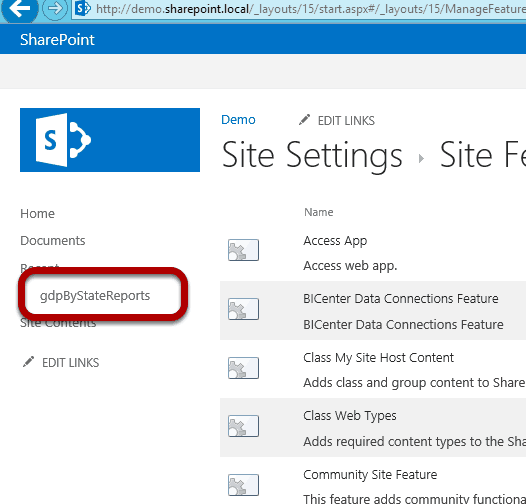
Task: Select the Class Web Types feature name
Action: (x=350, y=416)
